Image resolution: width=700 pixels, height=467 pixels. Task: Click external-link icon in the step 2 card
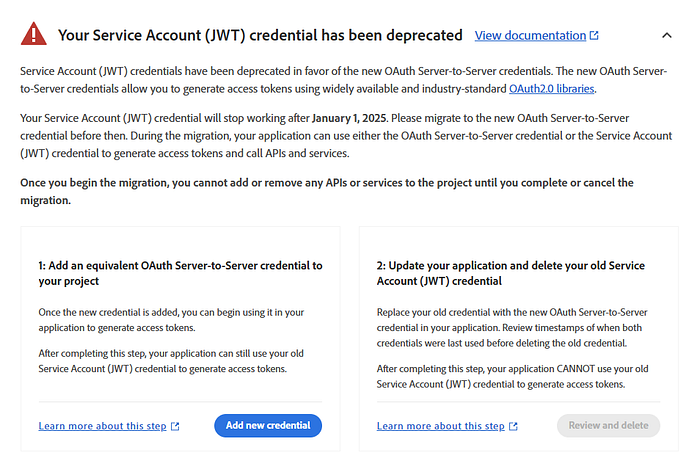(514, 426)
